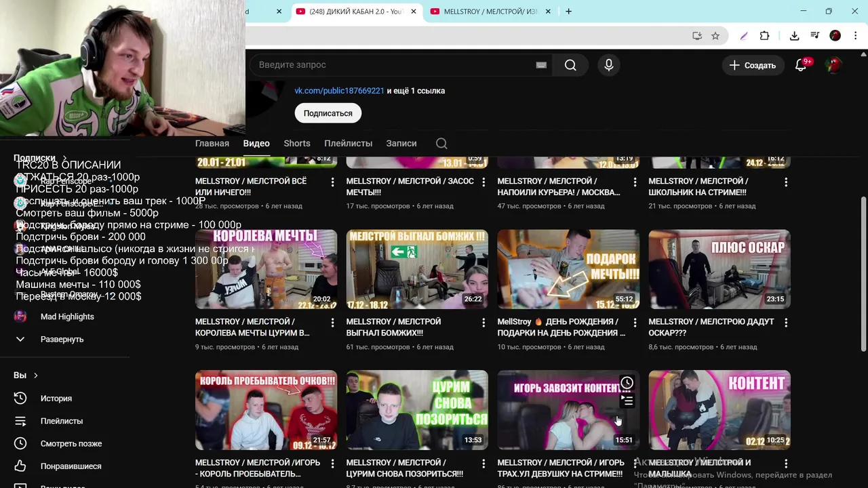The width and height of the screenshot is (868, 488).
Task: Close the MELLSTROY browser tab
Action: click(x=548, y=12)
